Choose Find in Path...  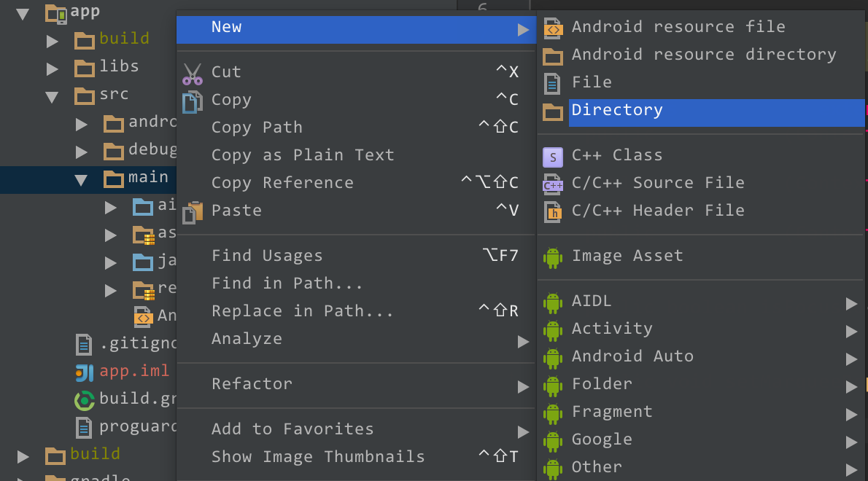pyautogui.click(x=356, y=283)
